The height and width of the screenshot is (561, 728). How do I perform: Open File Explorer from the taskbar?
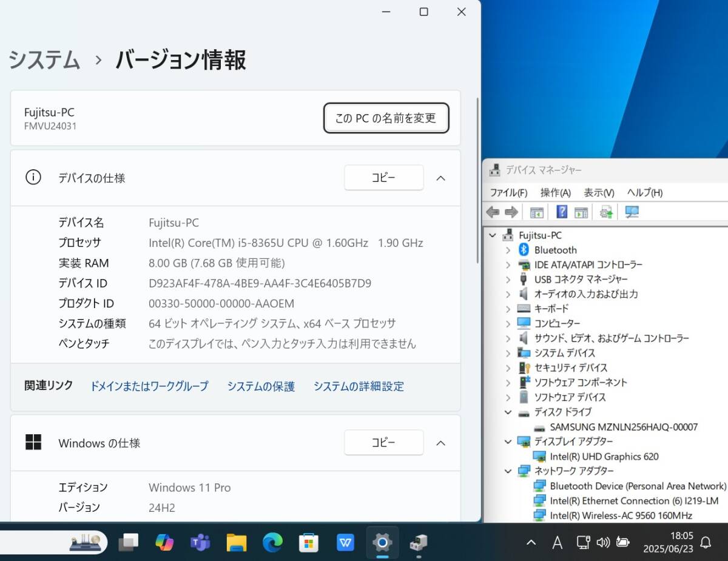click(x=237, y=542)
